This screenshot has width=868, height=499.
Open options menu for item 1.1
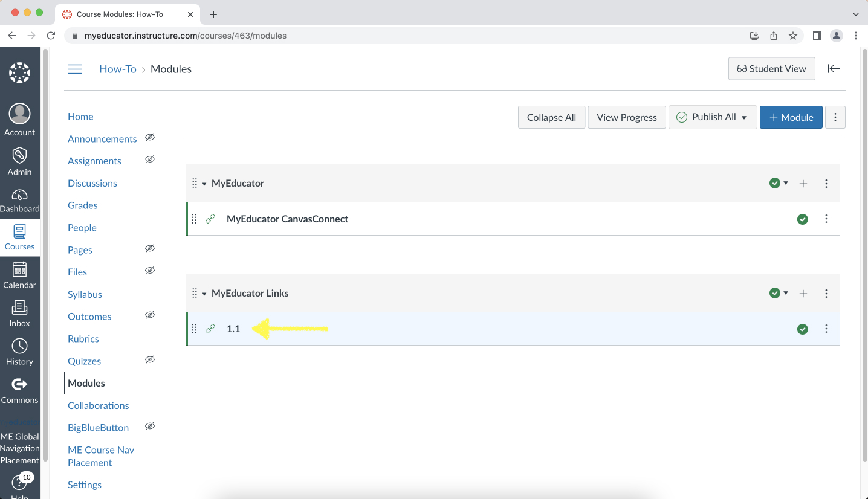pyautogui.click(x=826, y=329)
